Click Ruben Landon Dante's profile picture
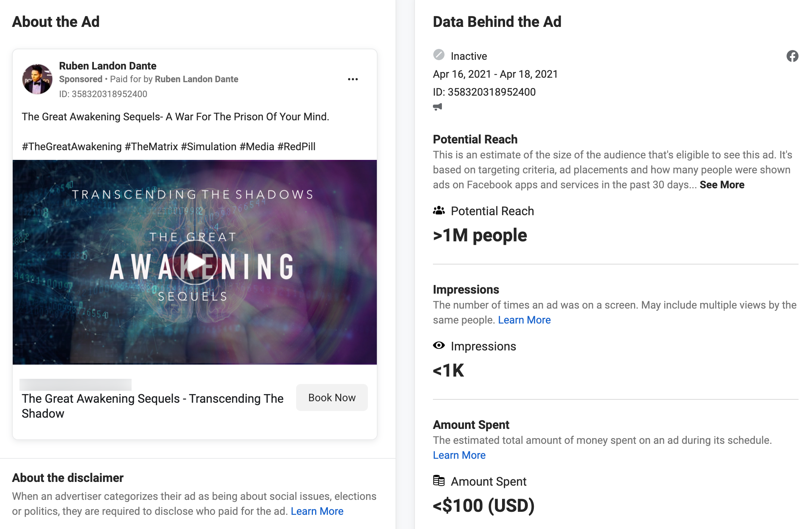The height and width of the screenshot is (529, 812). [x=37, y=79]
